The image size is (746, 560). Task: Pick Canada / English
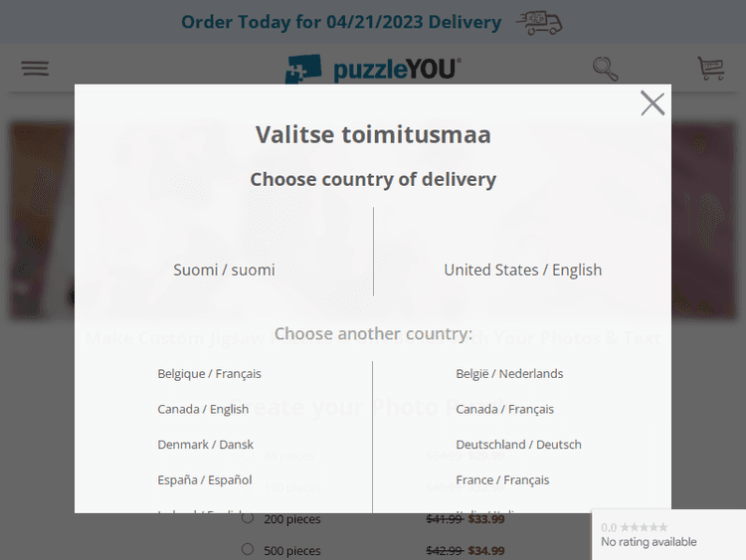tap(203, 409)
